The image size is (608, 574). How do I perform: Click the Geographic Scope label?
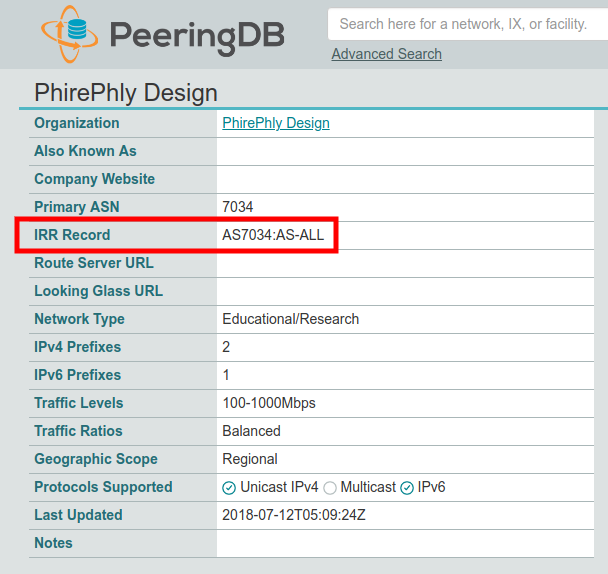point(96,459)
